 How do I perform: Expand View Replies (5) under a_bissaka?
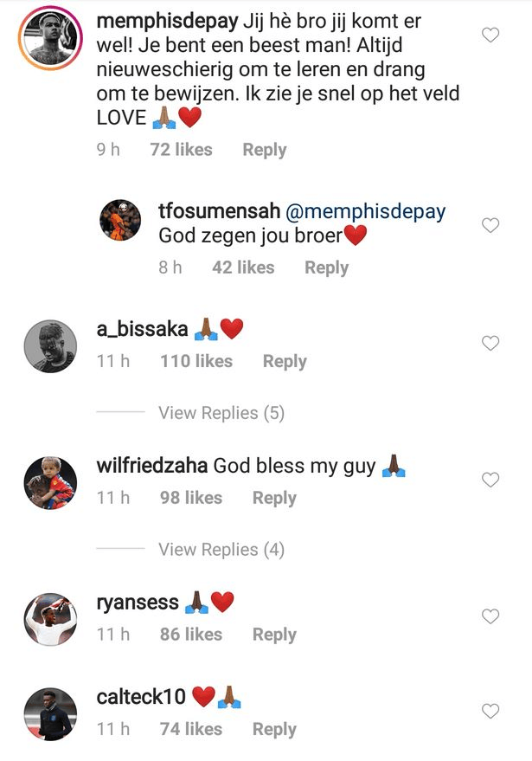tap(221, 413)
